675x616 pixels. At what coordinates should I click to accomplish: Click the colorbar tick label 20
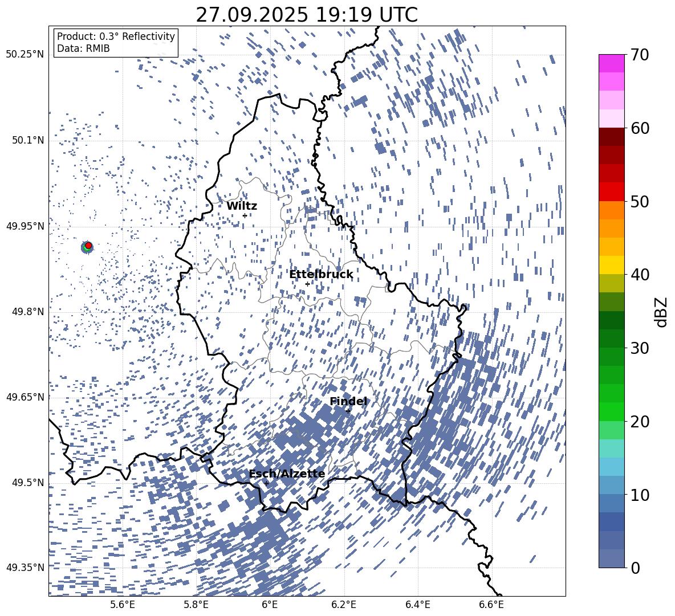point(640,422)
